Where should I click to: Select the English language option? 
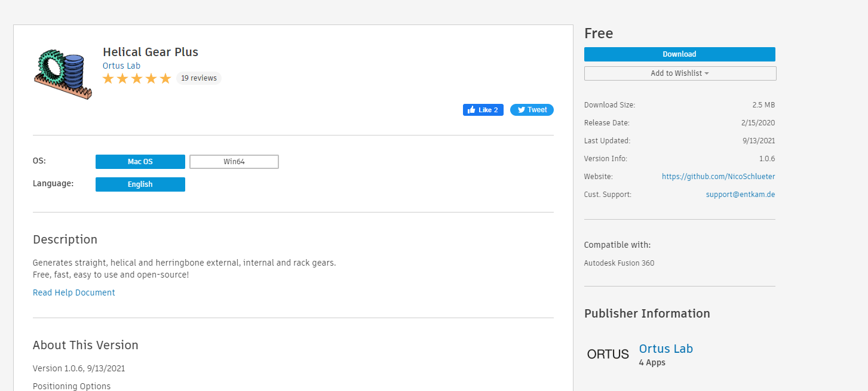(140, 184)
